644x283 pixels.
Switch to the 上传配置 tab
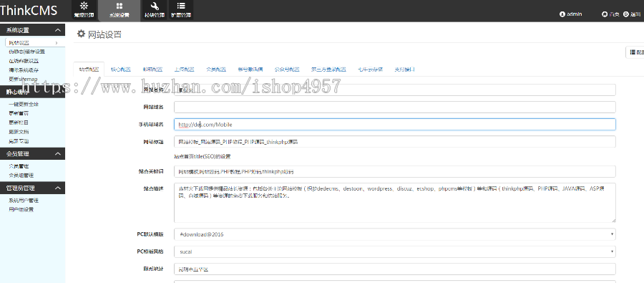pos(185,69)
